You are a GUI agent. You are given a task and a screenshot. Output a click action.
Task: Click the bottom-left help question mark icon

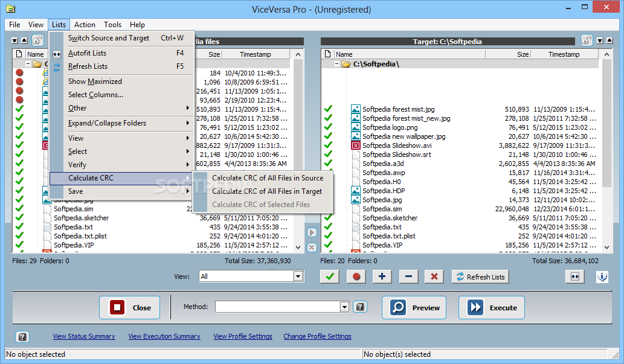coord(22,337)
